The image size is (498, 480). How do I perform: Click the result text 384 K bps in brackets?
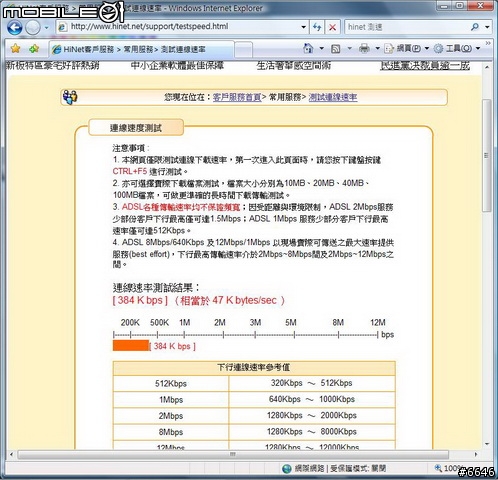140,300
